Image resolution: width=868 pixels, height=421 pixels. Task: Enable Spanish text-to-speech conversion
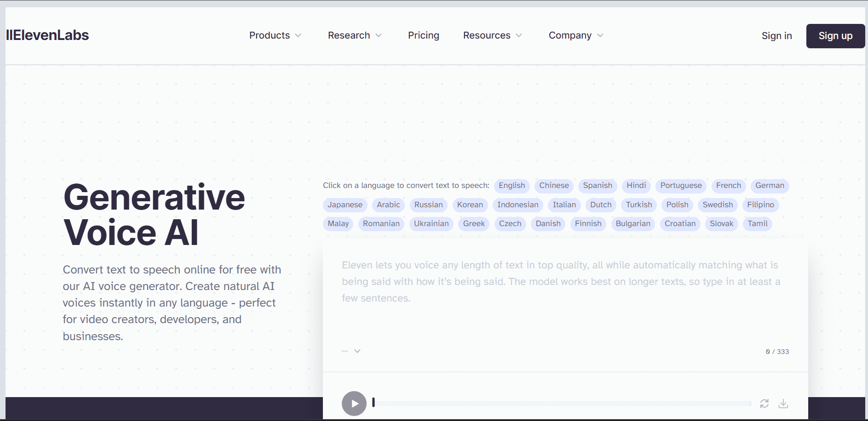click(x=597, y=186)
